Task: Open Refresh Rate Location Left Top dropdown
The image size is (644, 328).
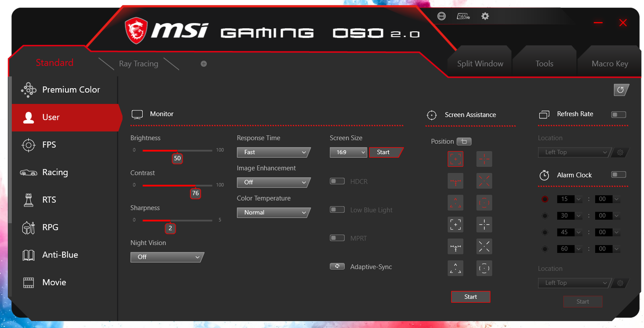Action: coord(574,152)
